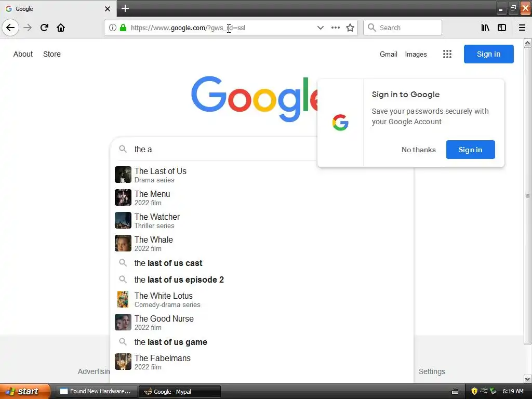Open Google Images link

click(x=416, y=54)
